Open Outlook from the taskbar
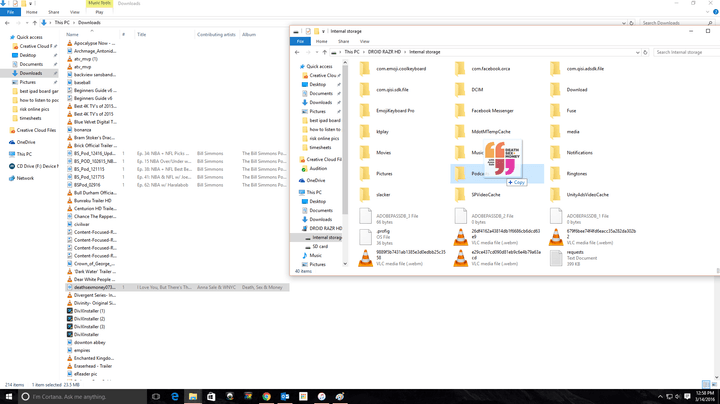The image size is (720, 404). click(x=285, y=397)
